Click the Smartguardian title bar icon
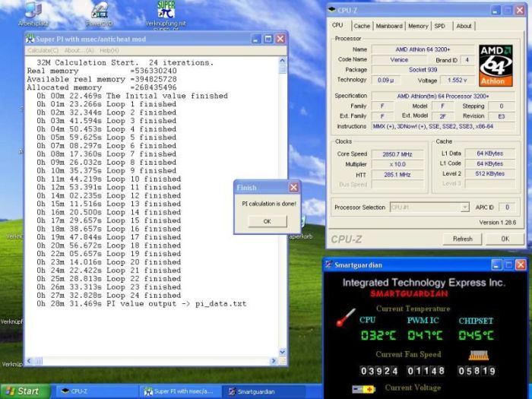532x399 pixels. pos(328,264)
